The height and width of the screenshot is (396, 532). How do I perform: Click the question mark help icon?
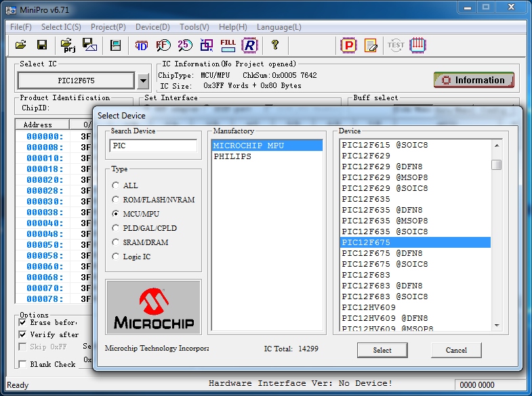tap(275, 45)
